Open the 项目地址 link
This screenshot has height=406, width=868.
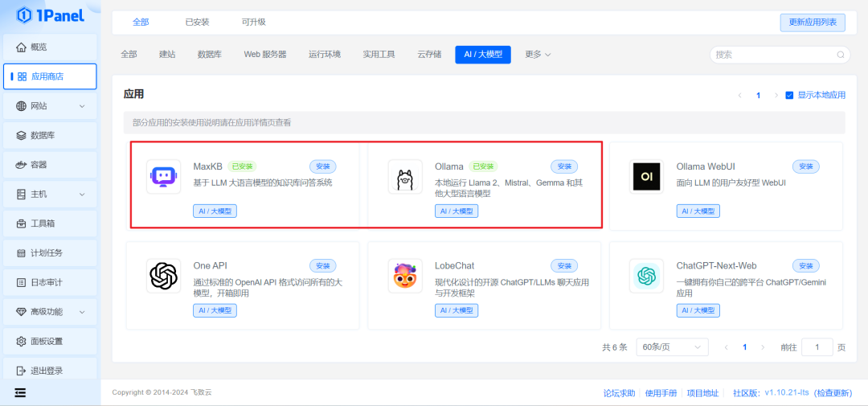point(702,392)
